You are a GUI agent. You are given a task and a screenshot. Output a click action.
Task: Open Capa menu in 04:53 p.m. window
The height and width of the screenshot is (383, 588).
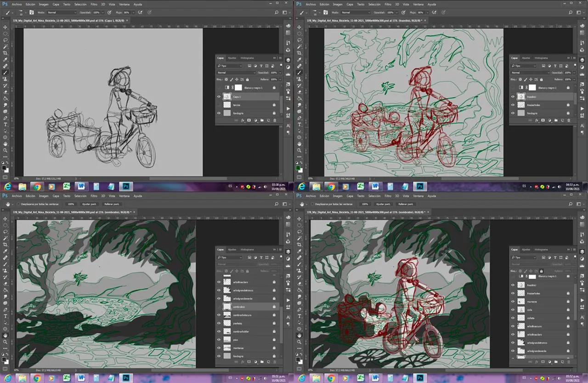pyautogui.click(x=350, y=4)
